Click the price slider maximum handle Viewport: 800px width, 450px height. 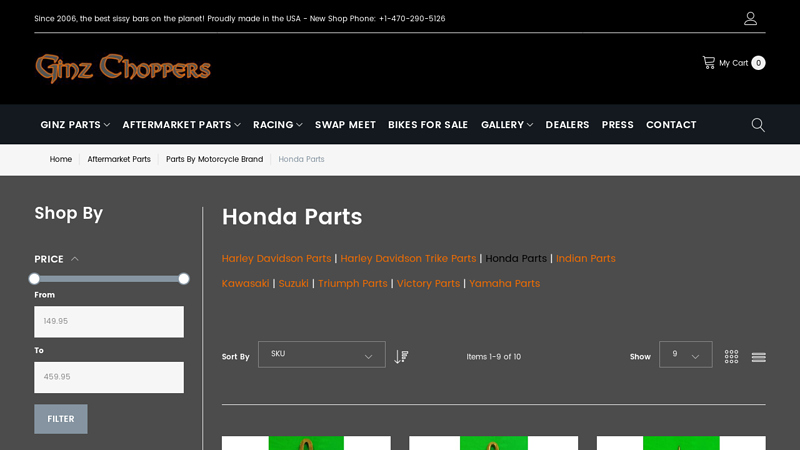[184, 279]
